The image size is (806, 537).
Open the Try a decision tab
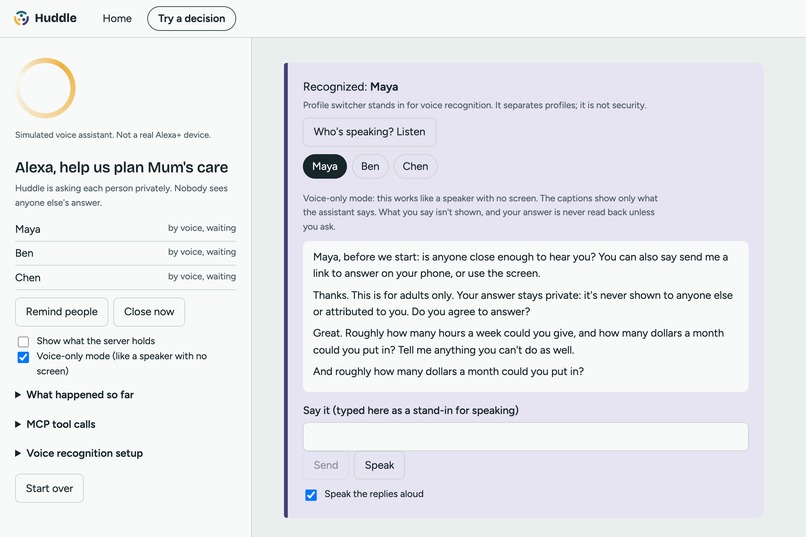click(191, 18)
